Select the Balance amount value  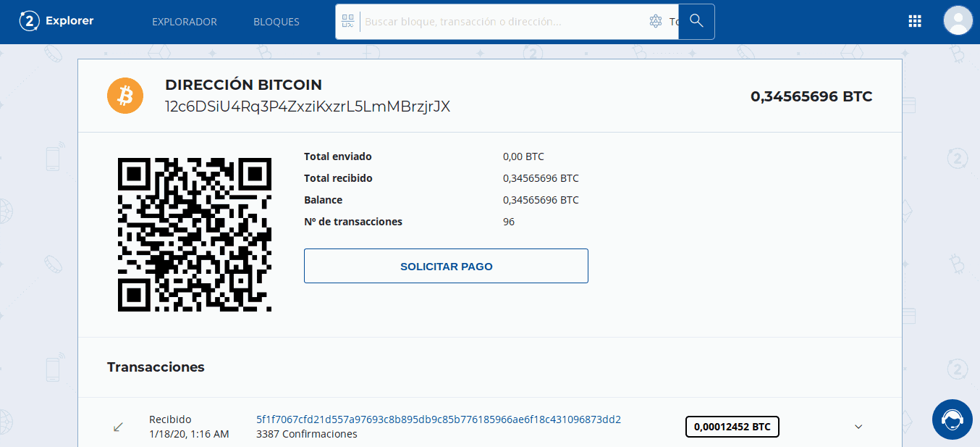[541, 200]
